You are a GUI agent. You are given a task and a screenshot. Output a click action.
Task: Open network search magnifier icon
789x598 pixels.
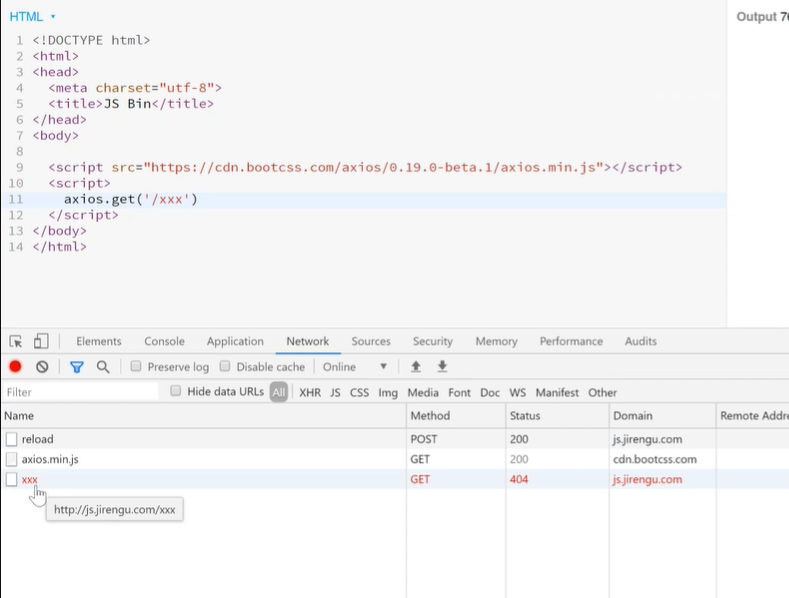click(x=103, y=367)
